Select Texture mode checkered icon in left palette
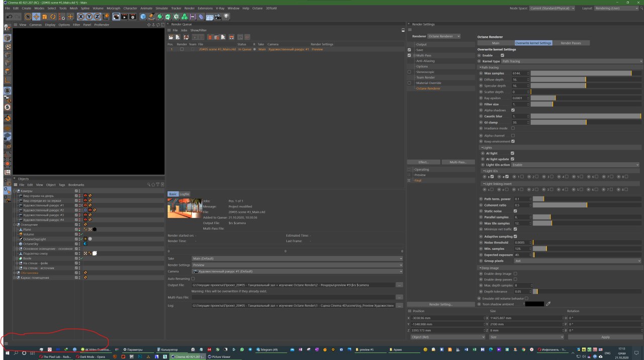This screenshot has width=644, height=360. pyautogui.click(x=8, y=46)
